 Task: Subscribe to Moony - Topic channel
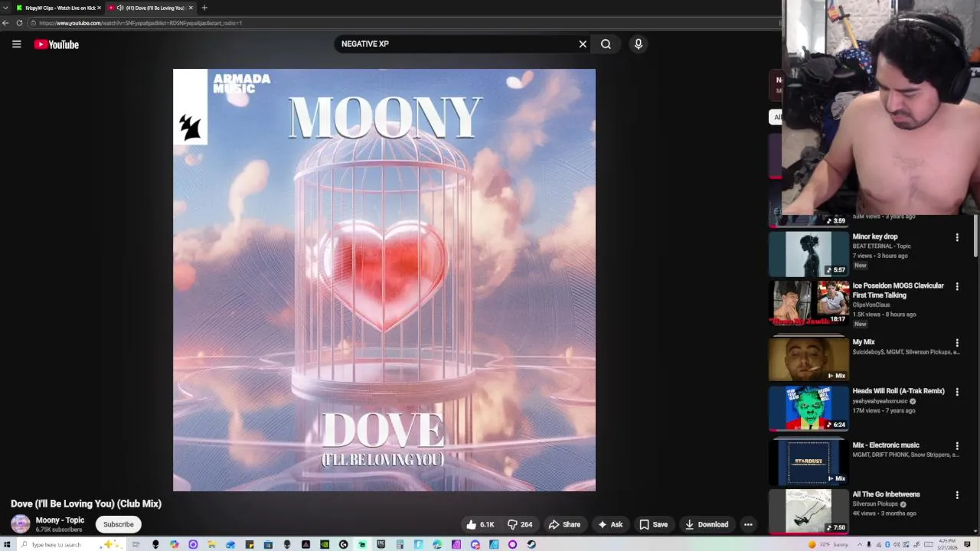119,524
